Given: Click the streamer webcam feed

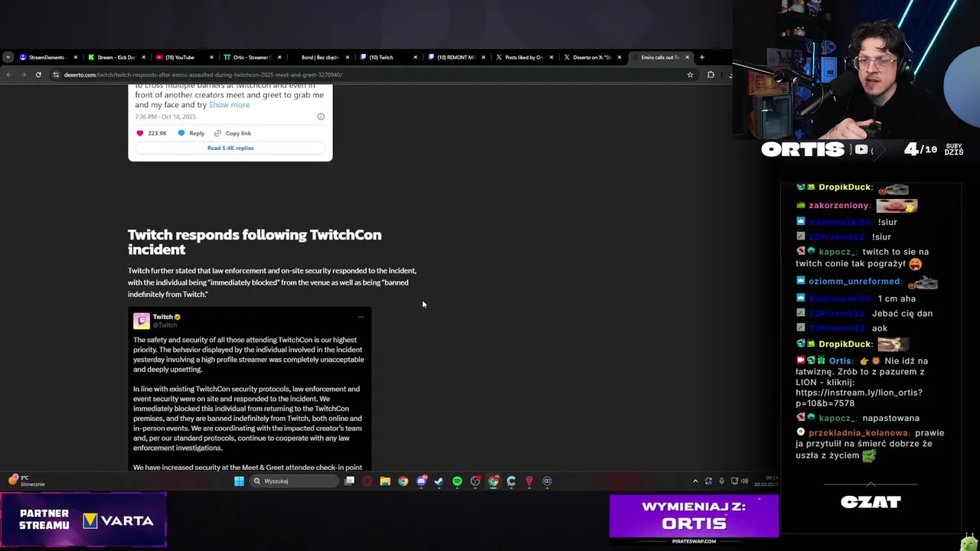Looking at the screenshot, I should pos(856,70).
